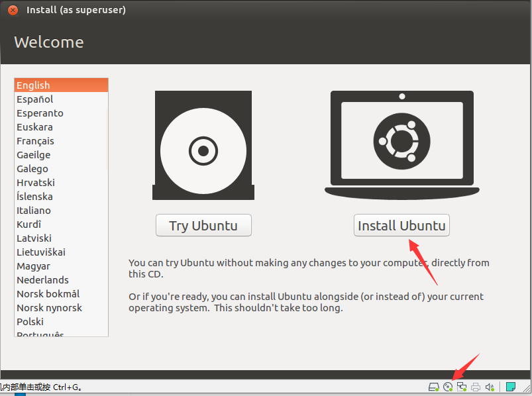Click the Install Ubuntu button
Screen dimensions: 532x396
coord(401,225)
